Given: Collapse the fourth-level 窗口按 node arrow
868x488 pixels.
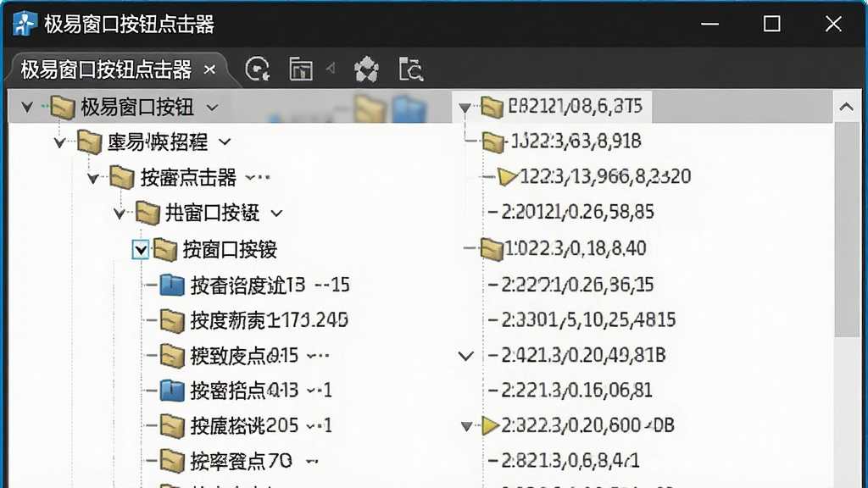Looking at the screenshot, I should (x=119, y=213).
